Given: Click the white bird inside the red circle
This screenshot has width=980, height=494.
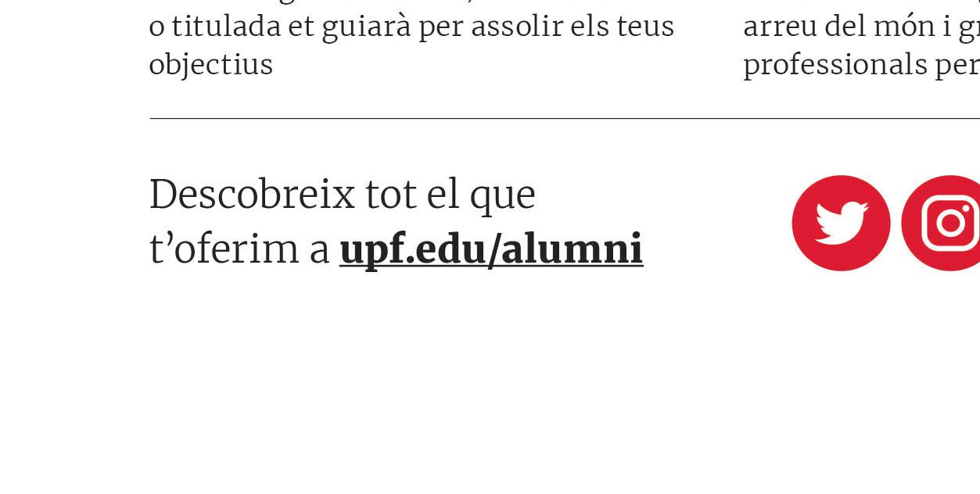Looking at the screenshot, I should tap(842, 222).
